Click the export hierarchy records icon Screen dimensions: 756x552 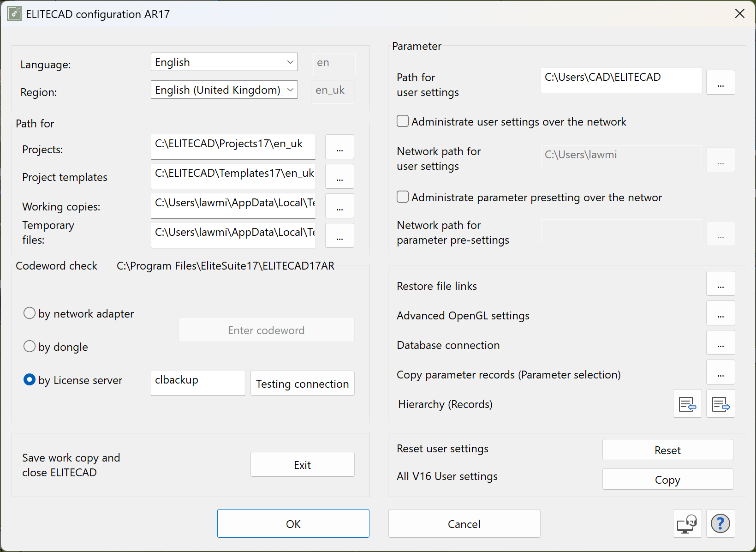[x=720, y=403]
